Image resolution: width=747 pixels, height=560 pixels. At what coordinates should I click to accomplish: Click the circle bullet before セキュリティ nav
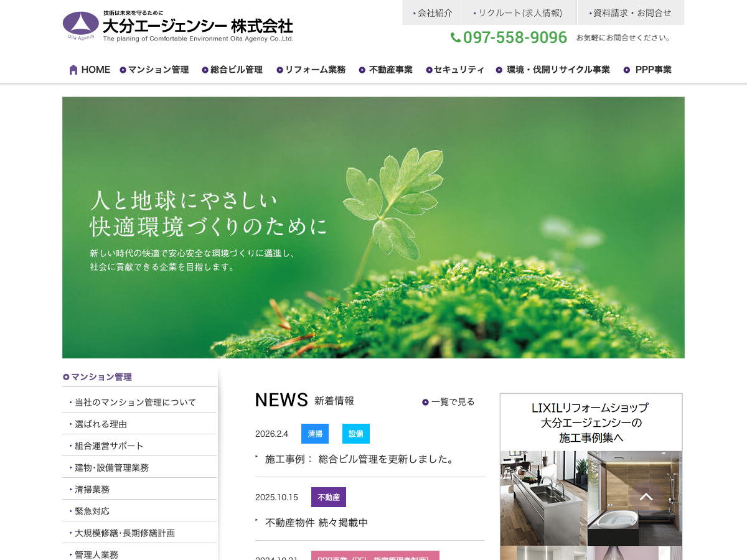click(429, 70)
